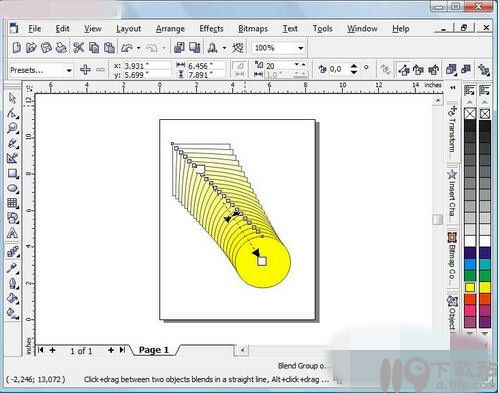The image size is (499, 393).
Task: Open the Outline tool flyout
Action: tap(13, 283)
